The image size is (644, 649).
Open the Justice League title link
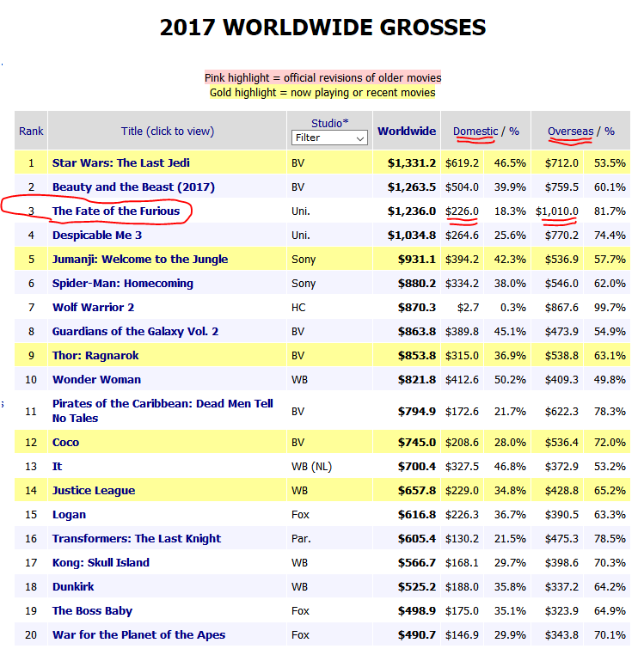coord(94,490)
